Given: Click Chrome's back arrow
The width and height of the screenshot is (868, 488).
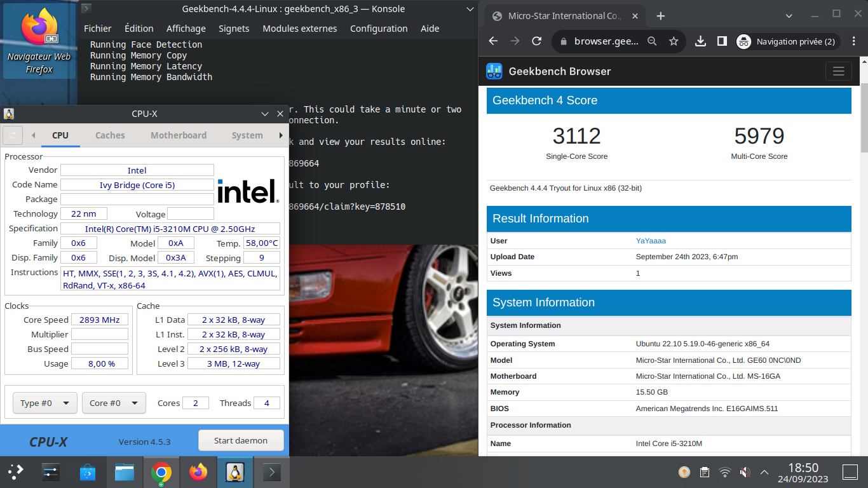Looking at the screenshot, I should coord(494,41).
